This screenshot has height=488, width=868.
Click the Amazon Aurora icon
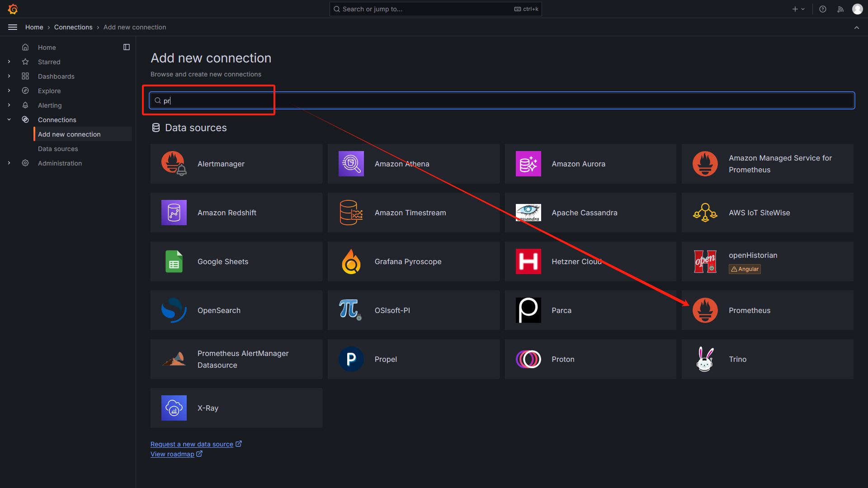pyautogui.click(x=528, y=164)
